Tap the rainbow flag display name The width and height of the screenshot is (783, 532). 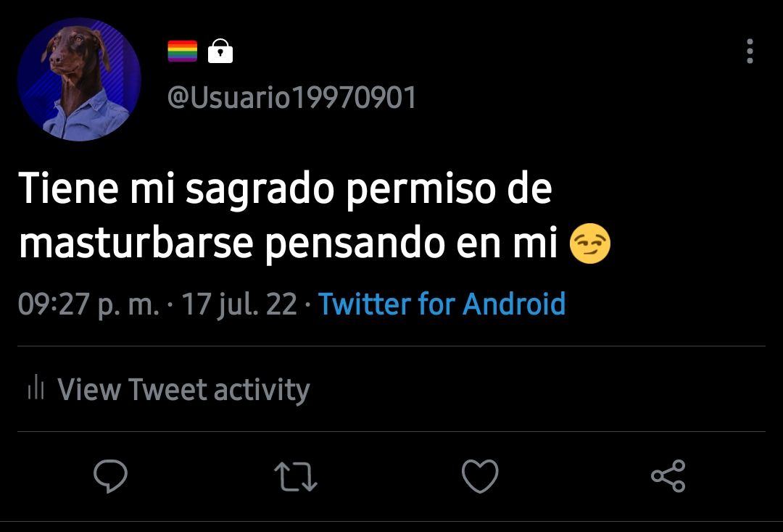click(182, 51)
